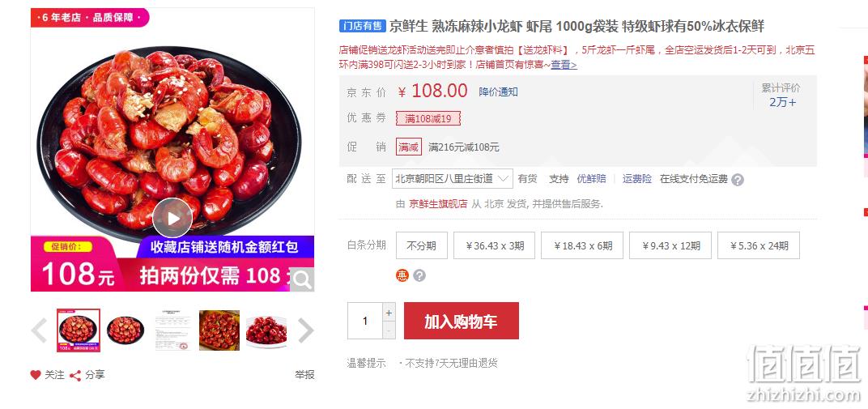Show previous thumbnails with left arrow

coord(39,330)
